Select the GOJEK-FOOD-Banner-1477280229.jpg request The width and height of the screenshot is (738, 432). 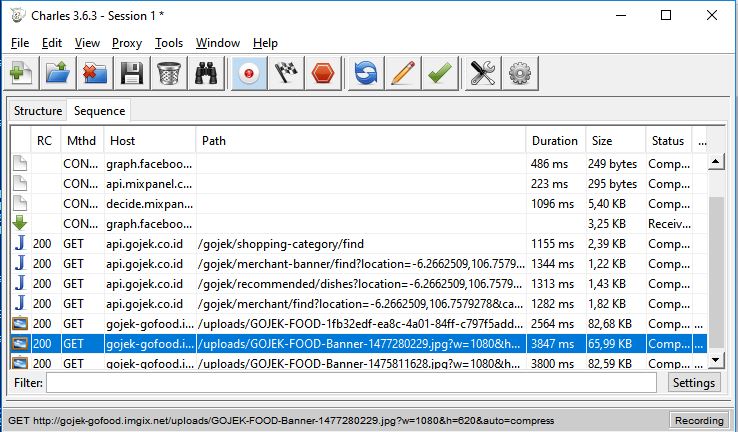(358, 344)
